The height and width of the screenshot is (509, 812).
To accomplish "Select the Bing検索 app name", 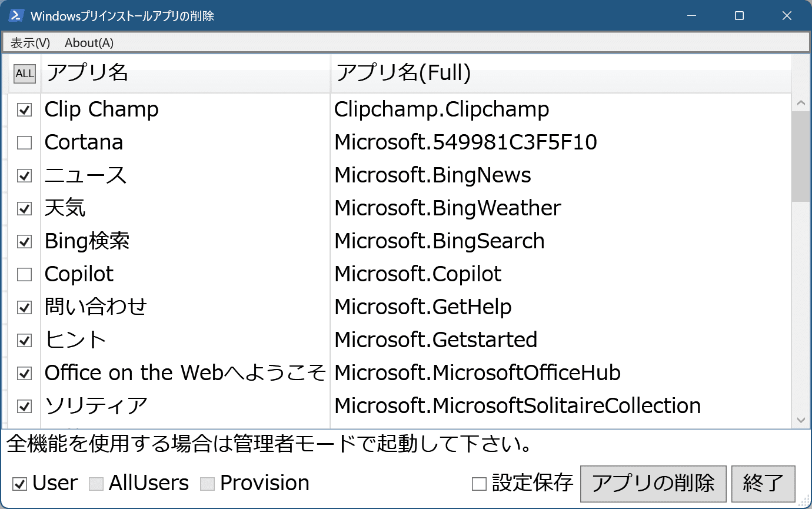I will tap(87, 241).
